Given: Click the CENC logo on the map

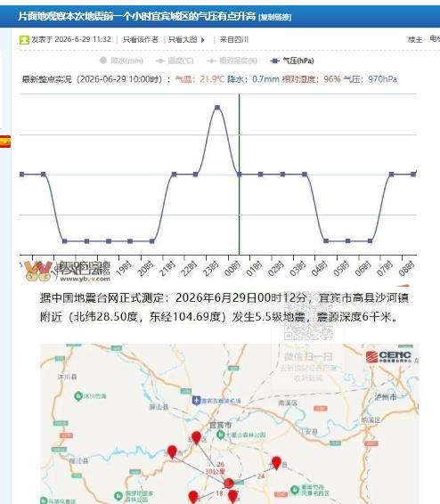Looking at the screenshot, I should tap(388, 357).
